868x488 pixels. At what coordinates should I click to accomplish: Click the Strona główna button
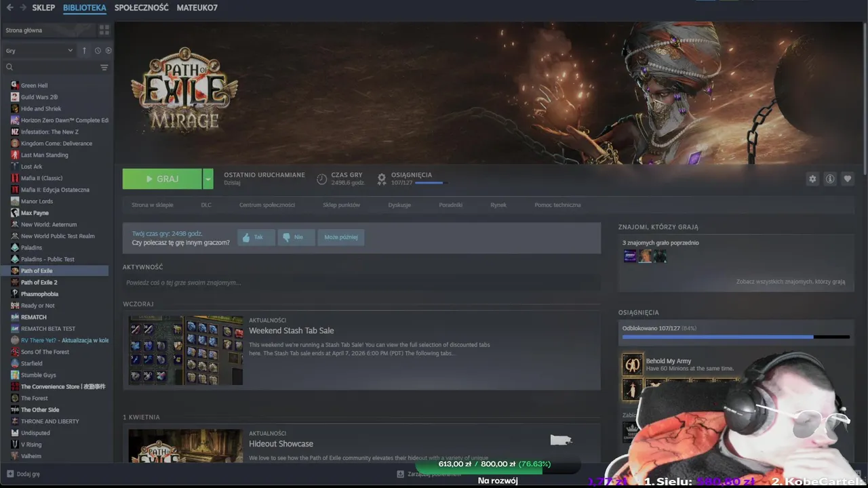[50, 30]
